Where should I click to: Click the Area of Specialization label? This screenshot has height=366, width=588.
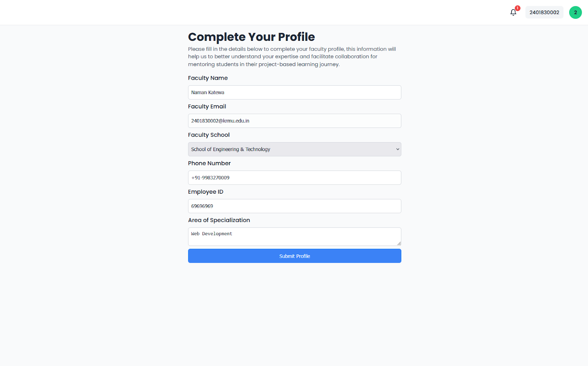[x=219, y=220]
